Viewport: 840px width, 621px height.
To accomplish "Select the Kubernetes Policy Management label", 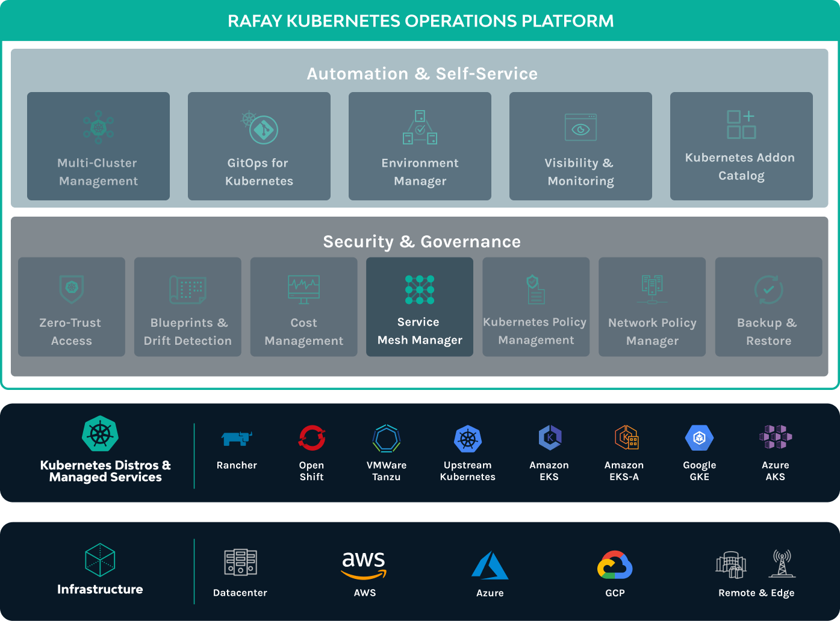I will tap(535, 331).
